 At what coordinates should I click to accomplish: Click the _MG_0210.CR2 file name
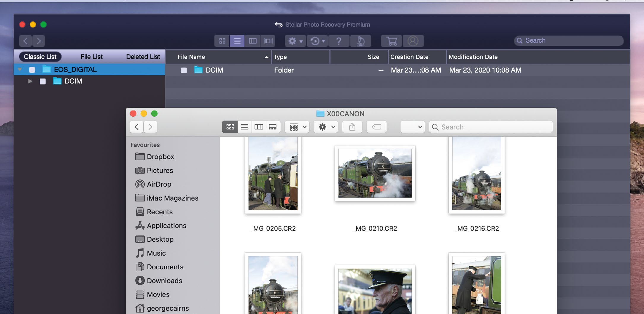tap(375, 228)
